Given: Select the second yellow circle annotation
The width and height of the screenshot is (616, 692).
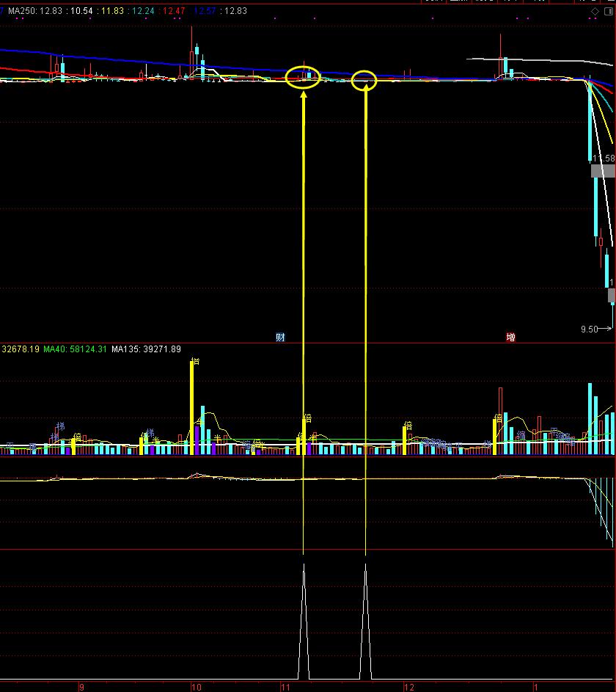Looking at the screenshot, I should (364, 81).
